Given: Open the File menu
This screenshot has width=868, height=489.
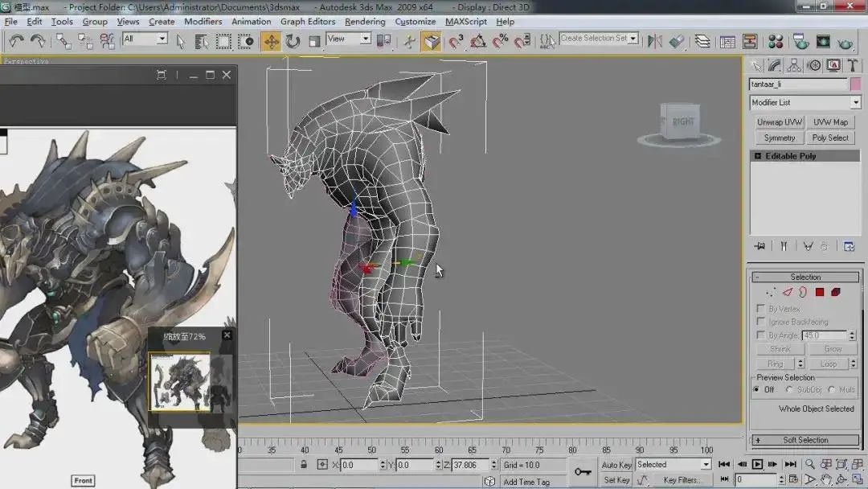Looking at the screenshot, I should (11, 22).
